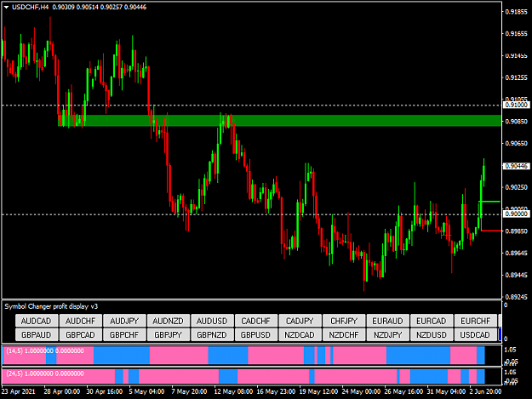
Task: Select the AUDJPY symbol button
Action: tap(124, 321)
